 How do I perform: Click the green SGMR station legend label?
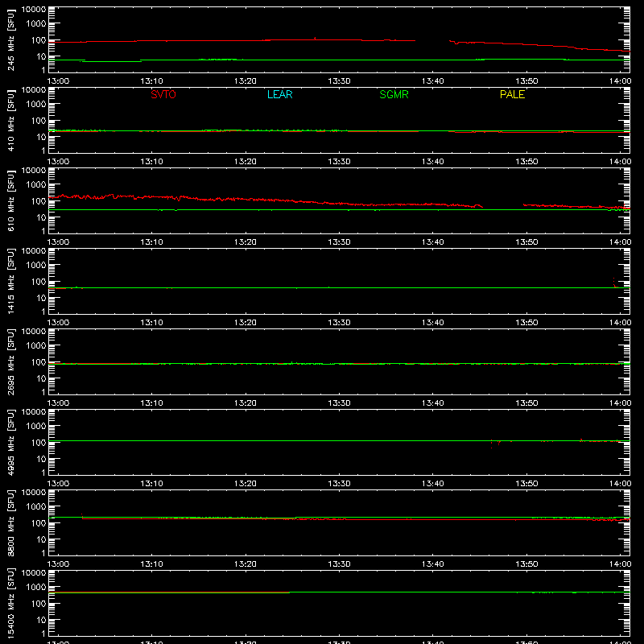tap(394, 94)
